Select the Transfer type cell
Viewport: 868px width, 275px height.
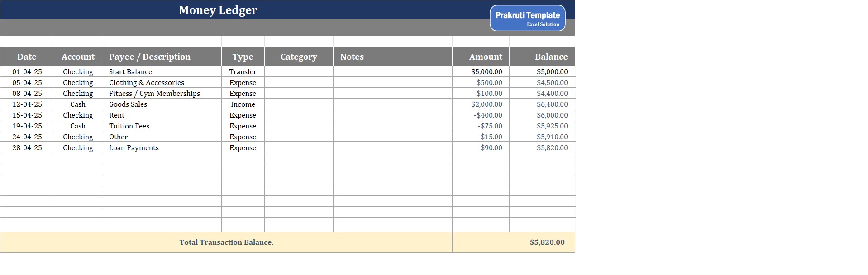click(243, 71)
